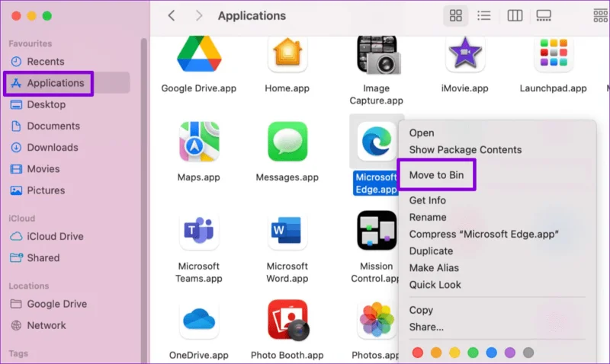Select the Image Capture.app icon
The image size is (610, 364).
point(377,54)
